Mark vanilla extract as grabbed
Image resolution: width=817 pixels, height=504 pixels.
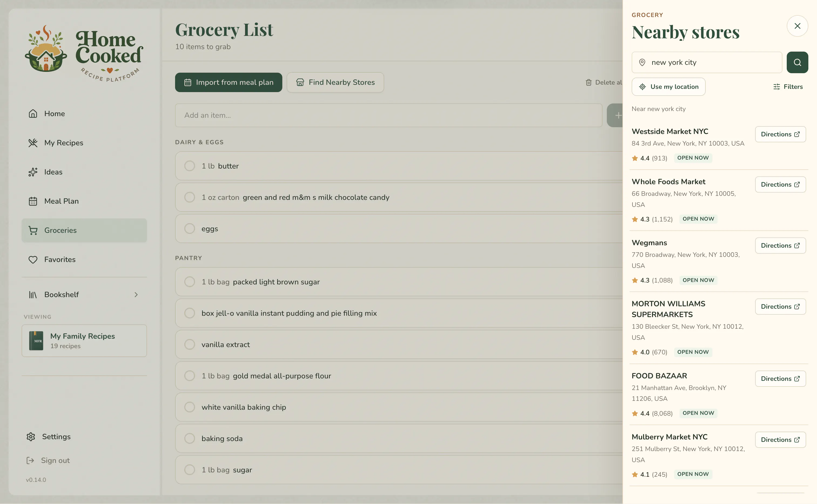pyautogui.click(x=189, y=344)
